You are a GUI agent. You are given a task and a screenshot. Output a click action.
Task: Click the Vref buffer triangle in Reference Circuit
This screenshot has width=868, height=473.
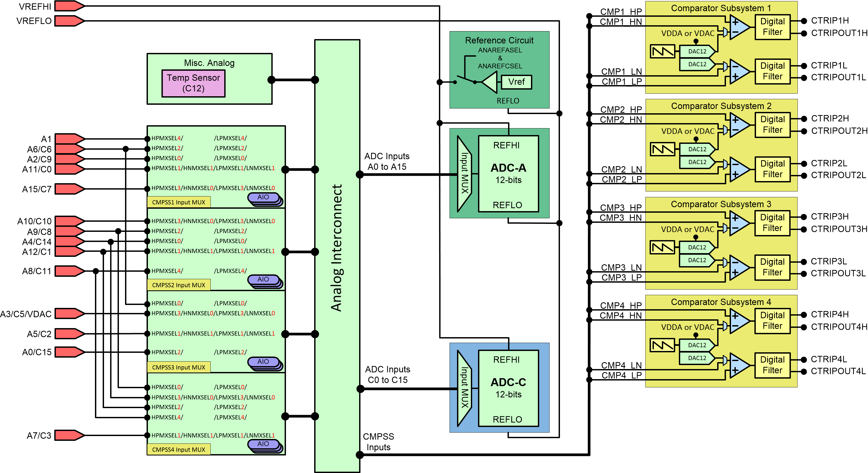coord(490,82)
